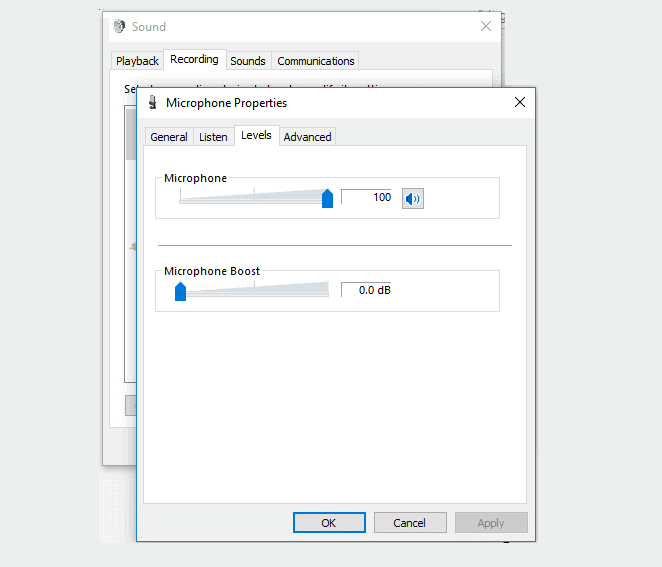Screen dimensions: 662x567
Task: Close the Sound window
Action: pos(486,26)
